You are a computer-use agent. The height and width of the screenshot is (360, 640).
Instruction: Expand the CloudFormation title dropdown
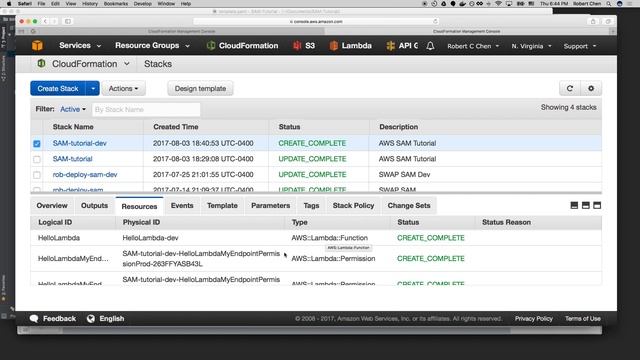(x=127, y=64)
